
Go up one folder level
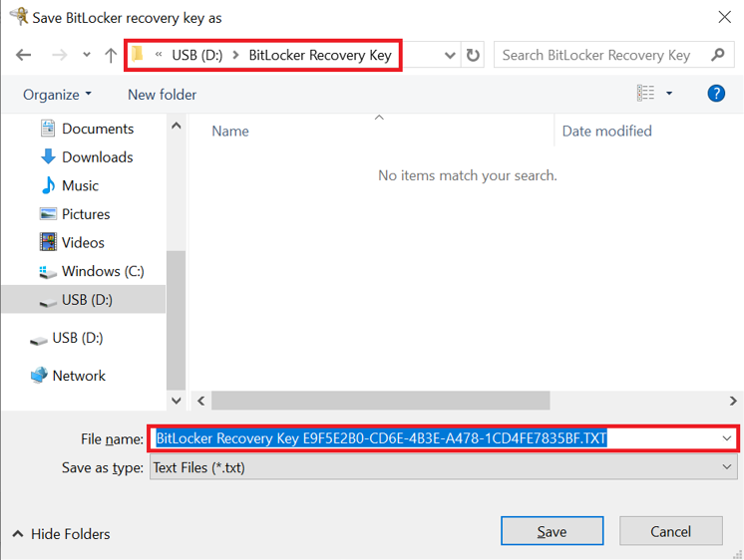[111, 55]
